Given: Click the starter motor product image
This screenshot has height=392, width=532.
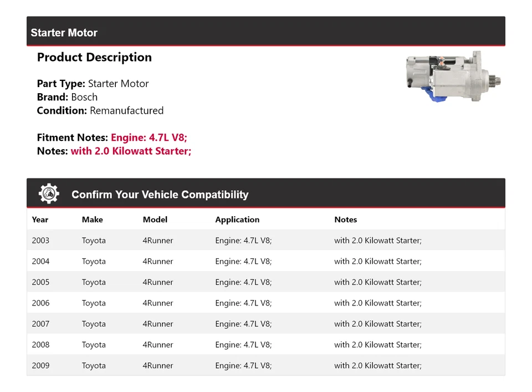Looking at the screenshot, I should 453,77.
